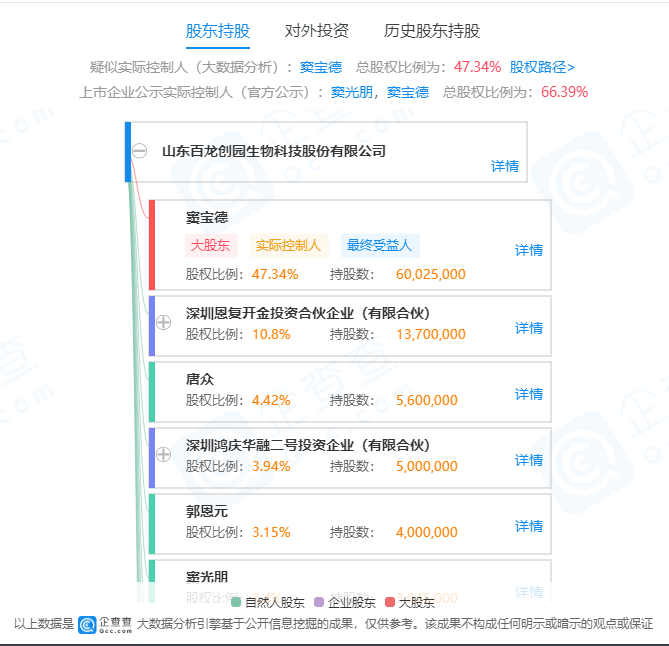
Task: Click the 企查查 logo icon in footer
Action: pyautogui.click(x=87, y=625)
